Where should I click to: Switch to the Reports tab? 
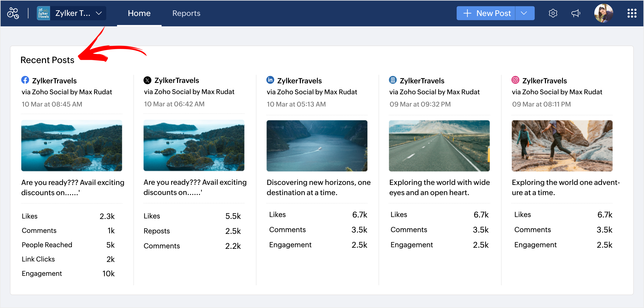click(186, 13)
